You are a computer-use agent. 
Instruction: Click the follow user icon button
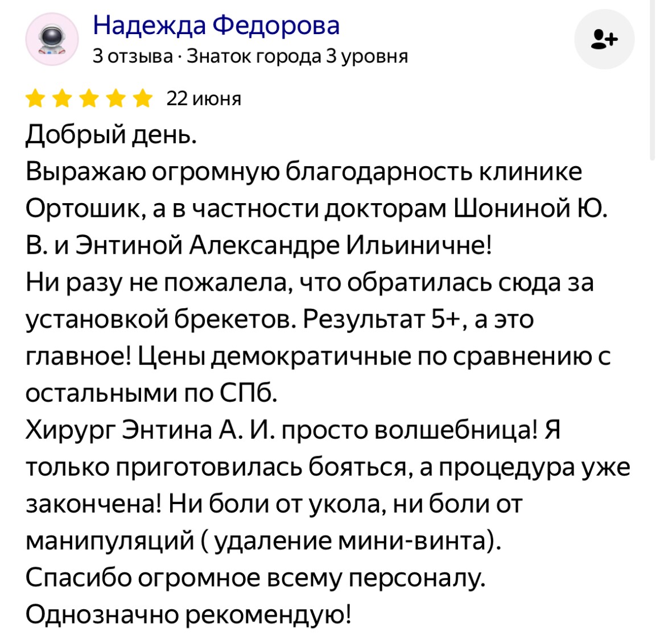coord(604,39)
